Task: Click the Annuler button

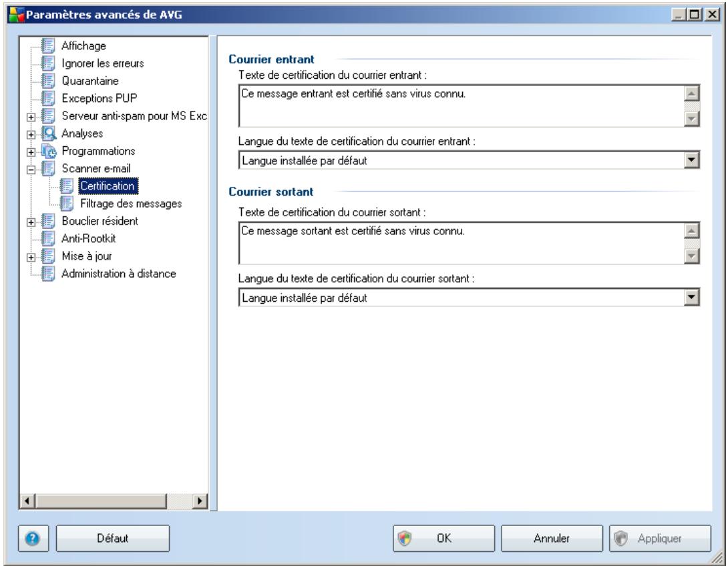Action: coord(552,539)
